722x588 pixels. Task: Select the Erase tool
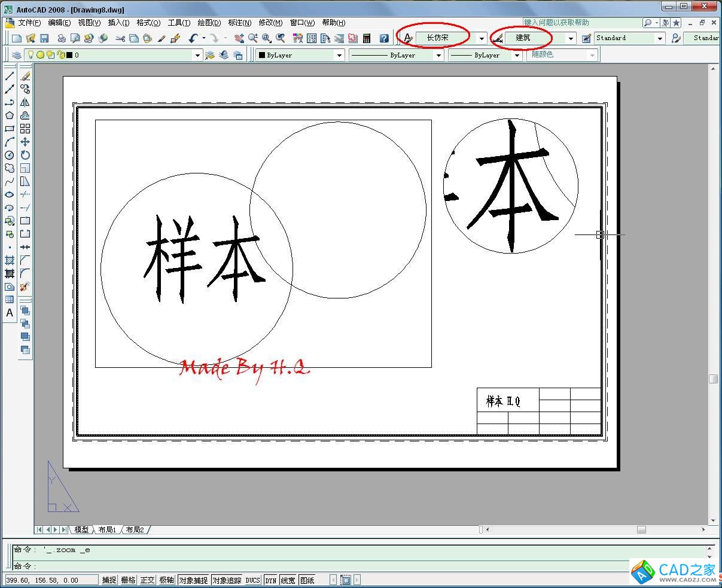(25, 76)
